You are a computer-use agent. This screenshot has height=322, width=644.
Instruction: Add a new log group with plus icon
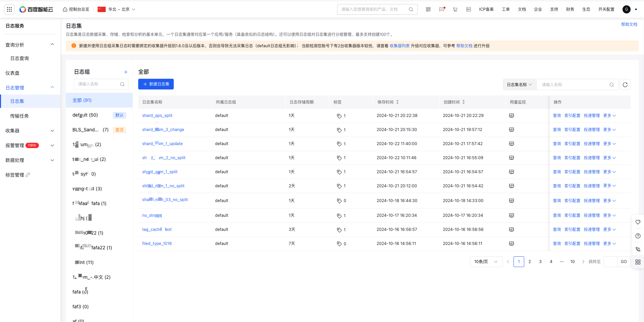click(126, 72)
